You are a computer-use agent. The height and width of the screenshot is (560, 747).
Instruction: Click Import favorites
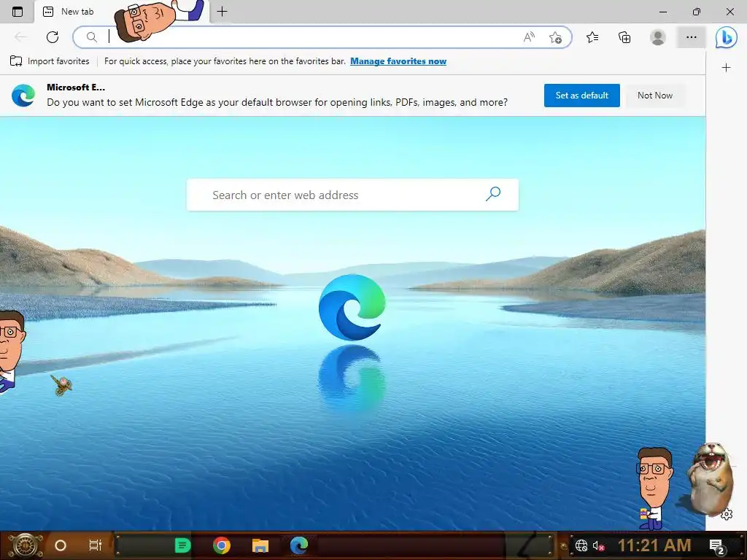(50, 61)
